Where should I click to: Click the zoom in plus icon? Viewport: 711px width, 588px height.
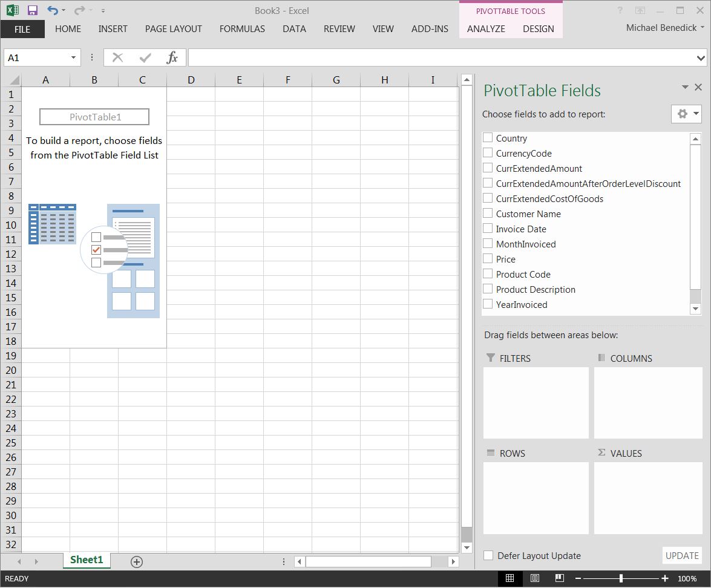point(664,578)
